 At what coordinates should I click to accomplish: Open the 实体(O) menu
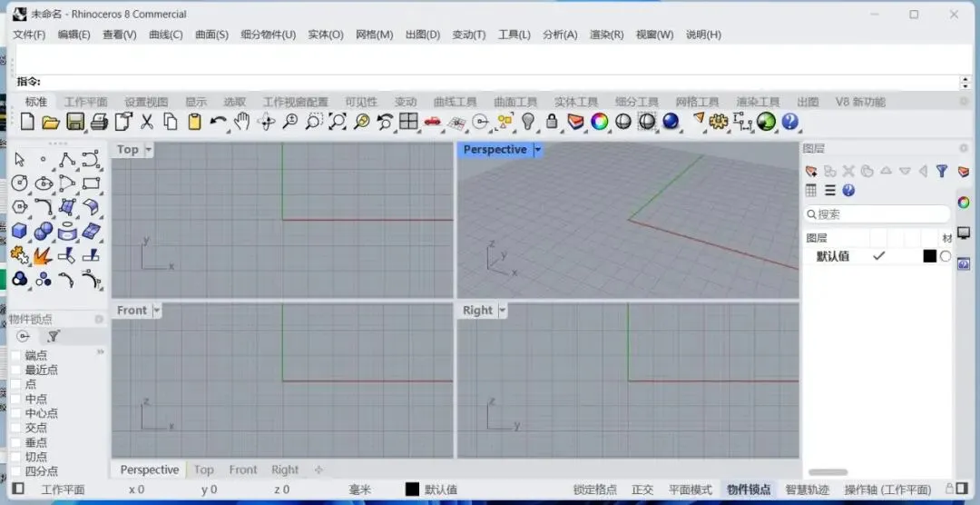pos(326,35)
